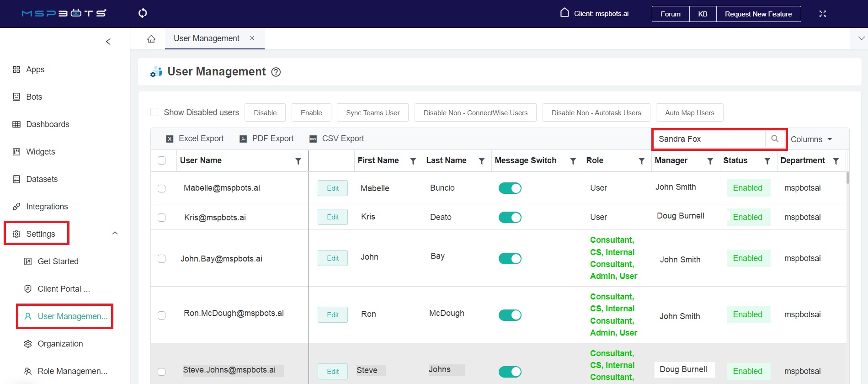Click Edit for John.Bay@mspbots.ai
The height and width of the screenshot is (384, 868).
[x=333, y=258]
